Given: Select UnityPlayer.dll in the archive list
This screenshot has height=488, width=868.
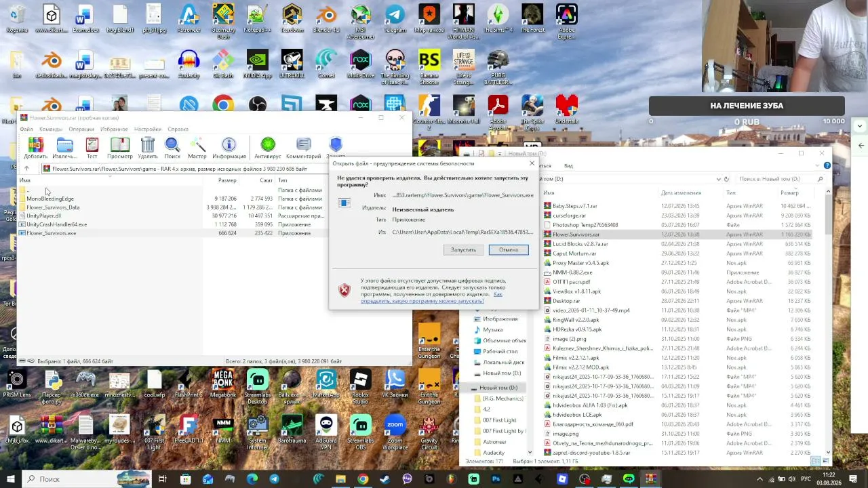Looking at the screenshot, I should point(43,216).
